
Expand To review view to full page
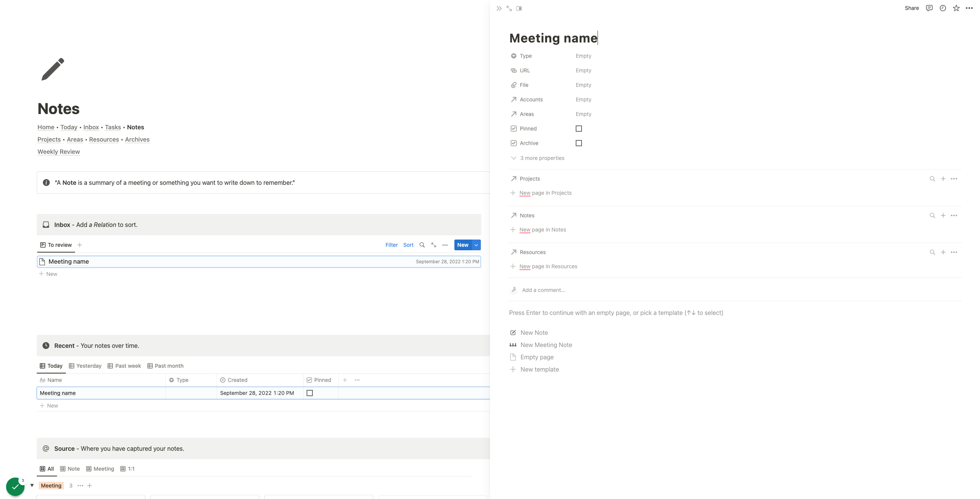434,245
